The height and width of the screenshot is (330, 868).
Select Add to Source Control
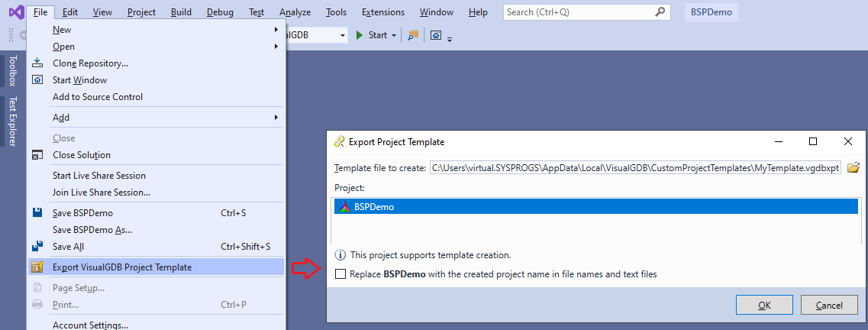coord(156,97)
